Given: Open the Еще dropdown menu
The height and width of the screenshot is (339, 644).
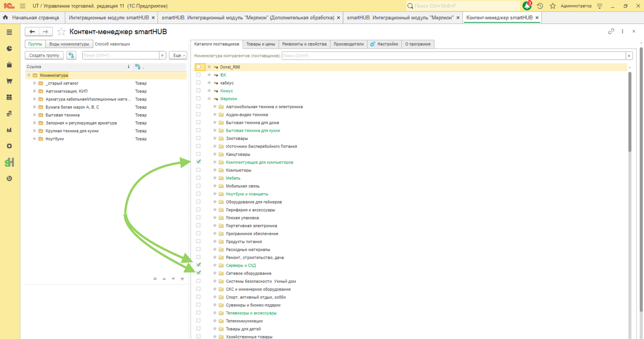Looking at the screenshot, I should (x=178, y=55).
